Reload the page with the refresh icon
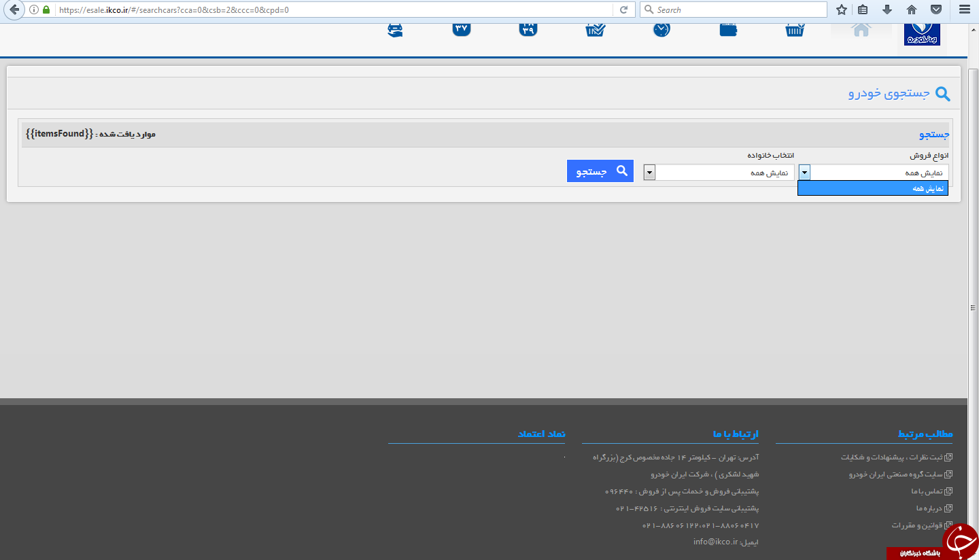 623,10
